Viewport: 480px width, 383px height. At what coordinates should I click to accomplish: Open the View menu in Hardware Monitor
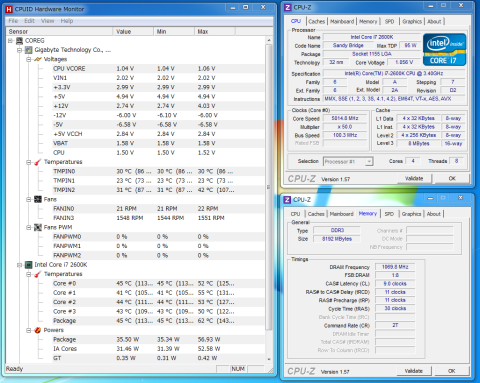pyautogui.click(x=47, y=21)
